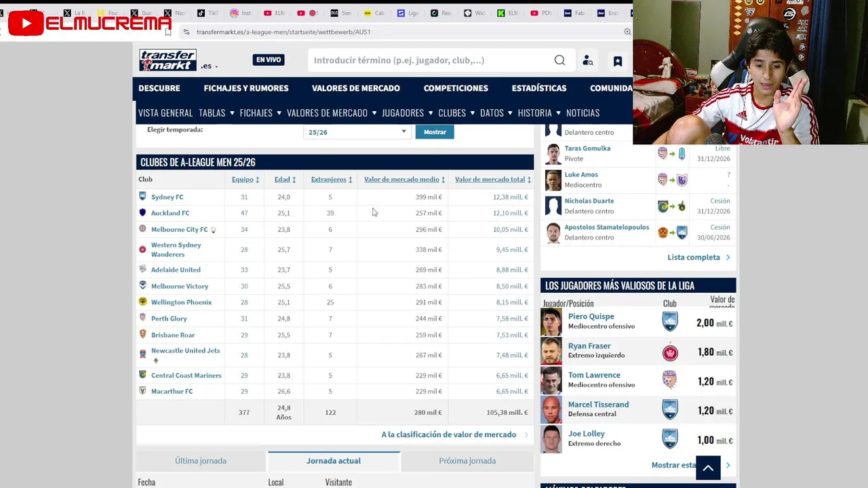The width and height of the screenshot is (868, 488).
Task: Open the Lista completa link
Action: click(x=694, y=258)
